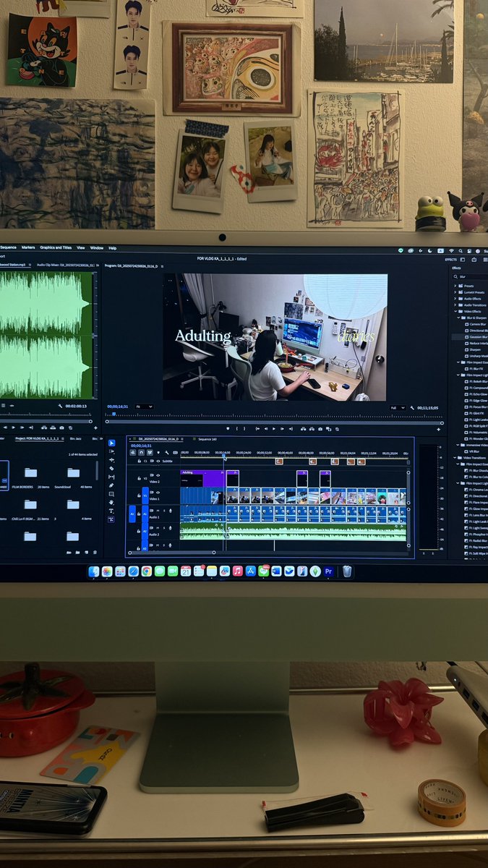The height and width of the screenshot is (868, 488).
Task: Toggle Linked Selection in timeline
Action: (150, 452)
